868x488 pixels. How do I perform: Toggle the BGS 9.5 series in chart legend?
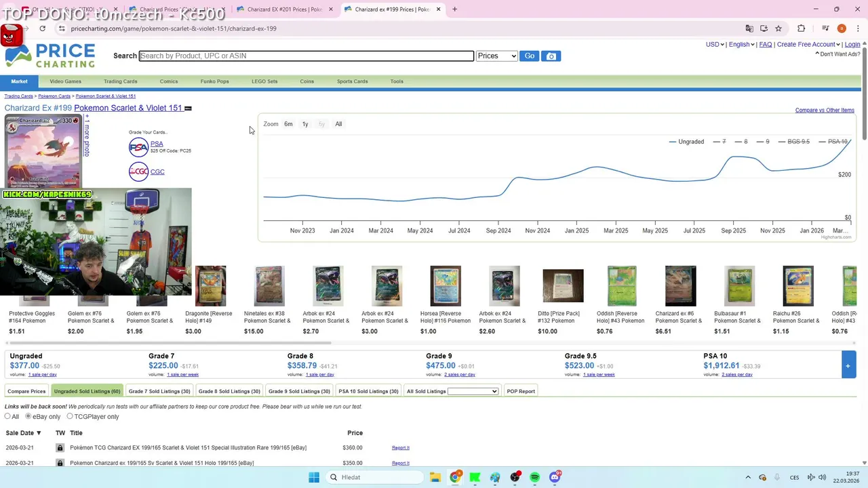click(x=793, y=142)
